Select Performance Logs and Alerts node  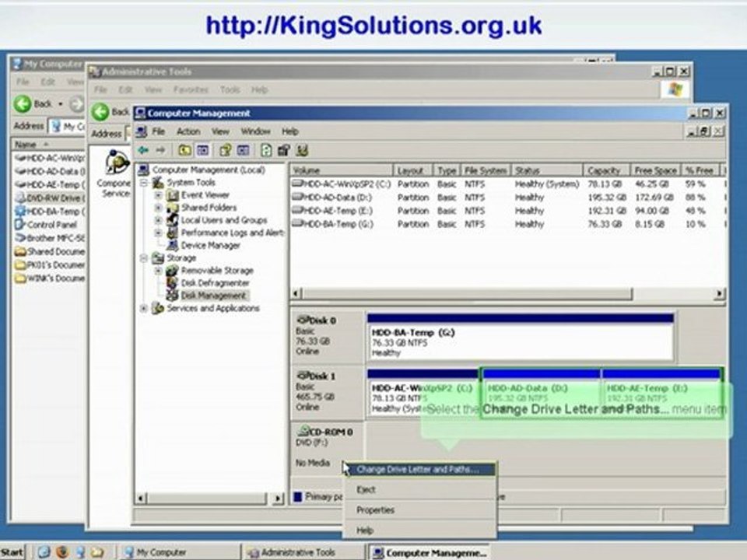click(232, 233)
